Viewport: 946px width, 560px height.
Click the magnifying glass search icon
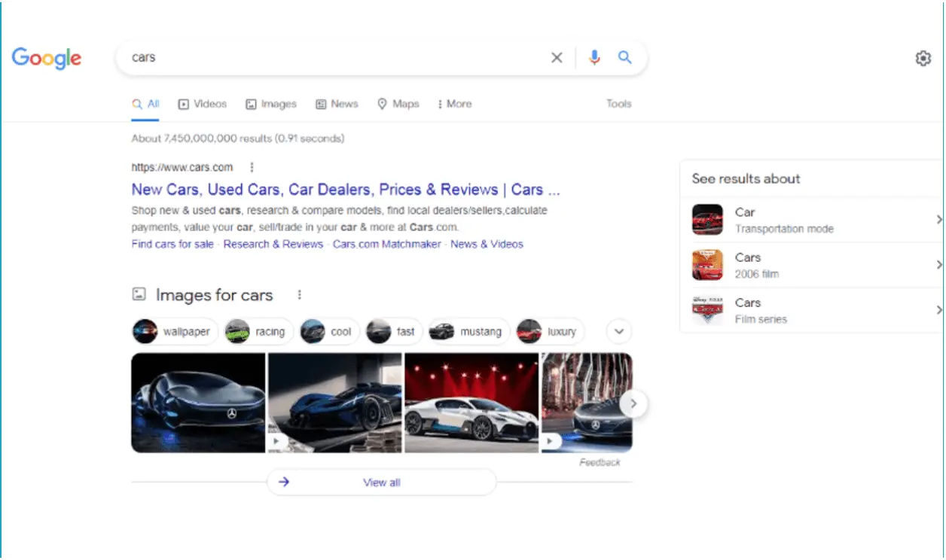[624, 58]
